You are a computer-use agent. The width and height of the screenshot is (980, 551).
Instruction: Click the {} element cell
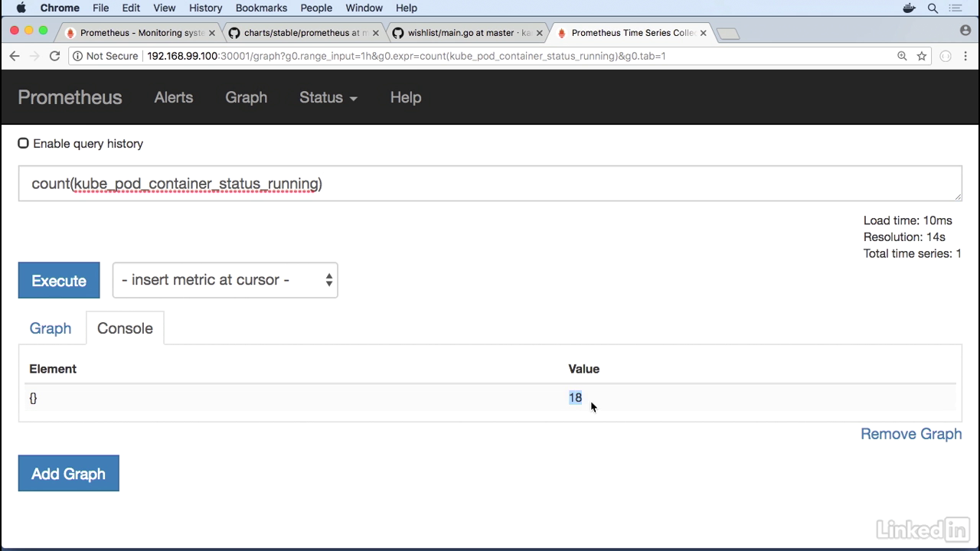click(33, 397)
